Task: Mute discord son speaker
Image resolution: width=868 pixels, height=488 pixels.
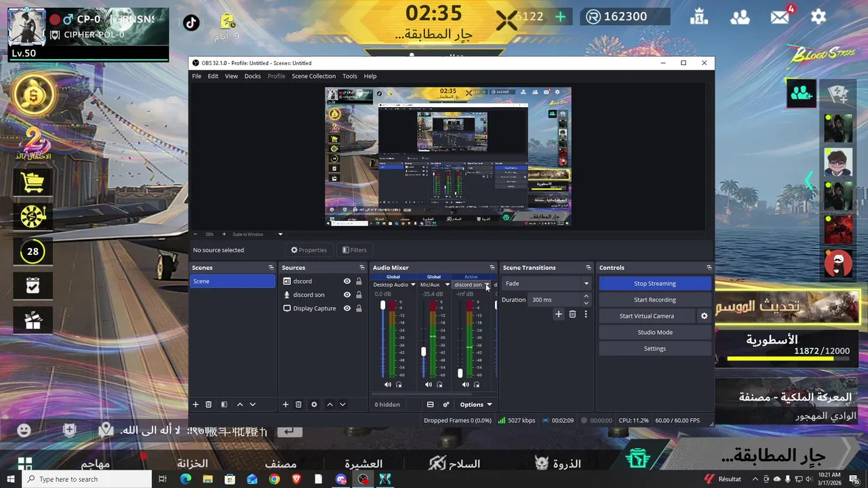Action: [465, 385]
